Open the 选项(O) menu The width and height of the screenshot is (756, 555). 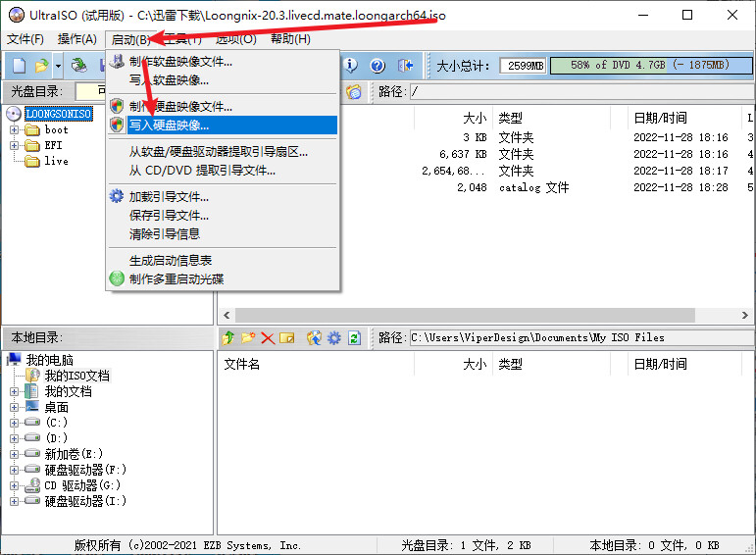(235, 39)
